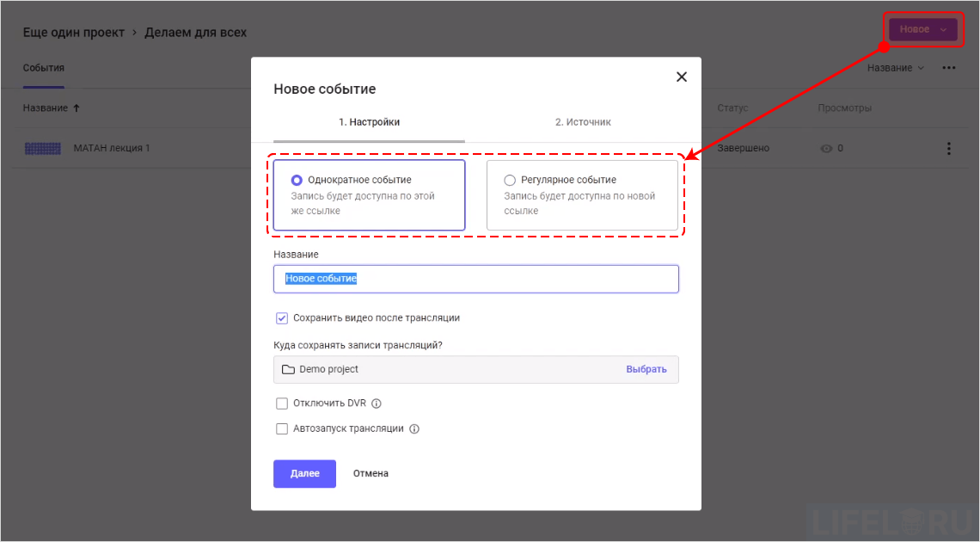Screen dimensions: 980x542
Task: Select Однократное событие radio option
Action: point(297,180)
